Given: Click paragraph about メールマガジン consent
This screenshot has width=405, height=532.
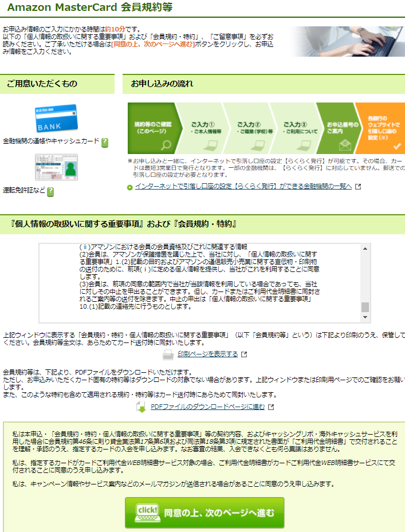Looking at the screenshot, I should point(174,484).
